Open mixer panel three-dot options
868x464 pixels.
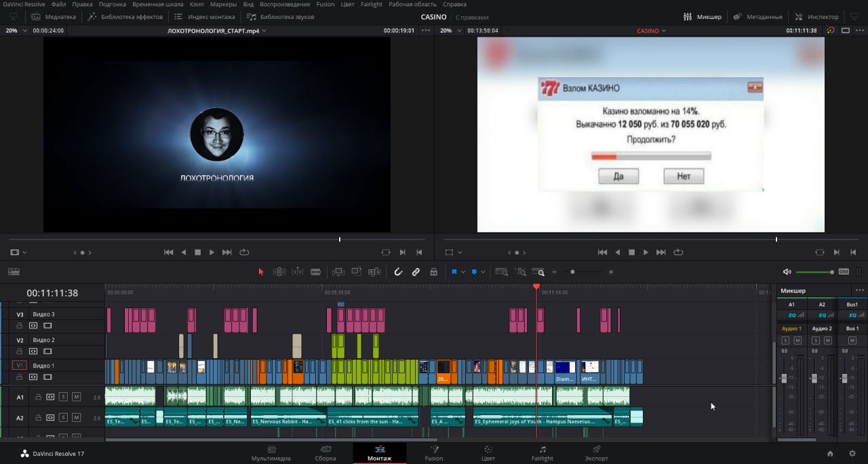pyautogui.click(x=860, y=290)
